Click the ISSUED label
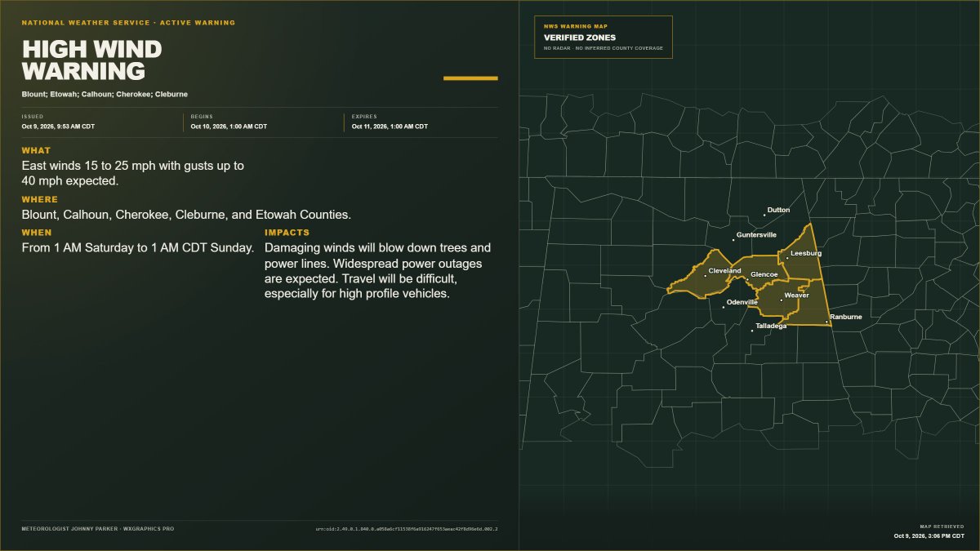Screen dimensions: 980x551 (x=33, y=117)
